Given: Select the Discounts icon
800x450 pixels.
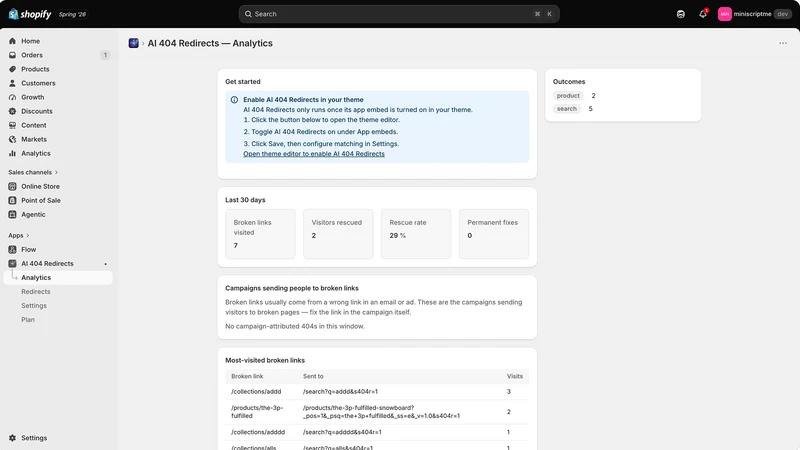Looking at the screenshot, I should point(12,111).
